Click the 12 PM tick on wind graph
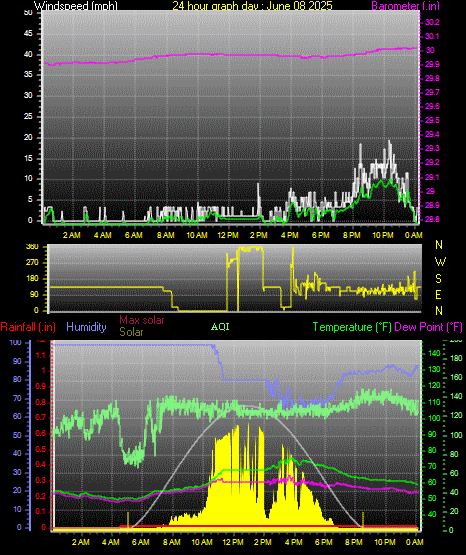 click(228, 235)
